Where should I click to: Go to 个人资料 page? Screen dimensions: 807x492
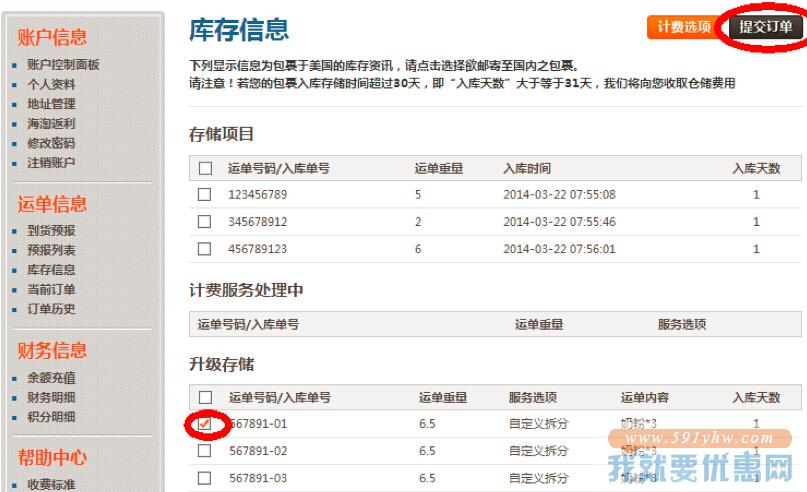click(x=51, y=84)
